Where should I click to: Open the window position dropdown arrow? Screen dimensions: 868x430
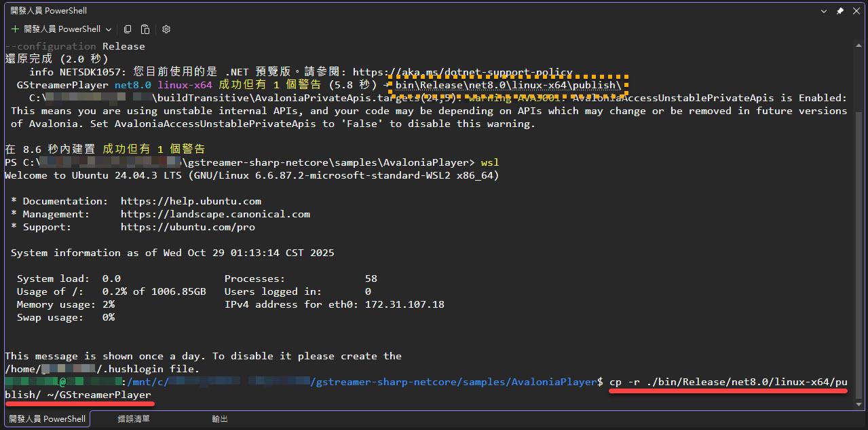point(825,11)
